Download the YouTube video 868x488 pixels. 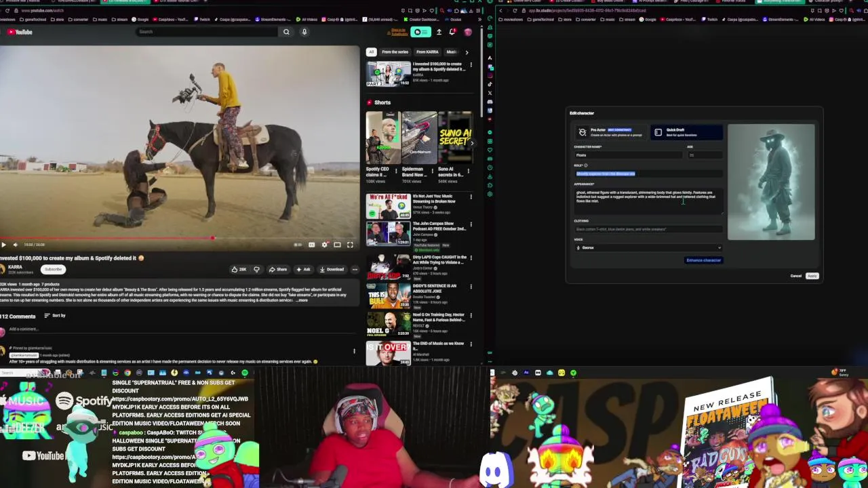pyautogui.click(x=332, y=270)
